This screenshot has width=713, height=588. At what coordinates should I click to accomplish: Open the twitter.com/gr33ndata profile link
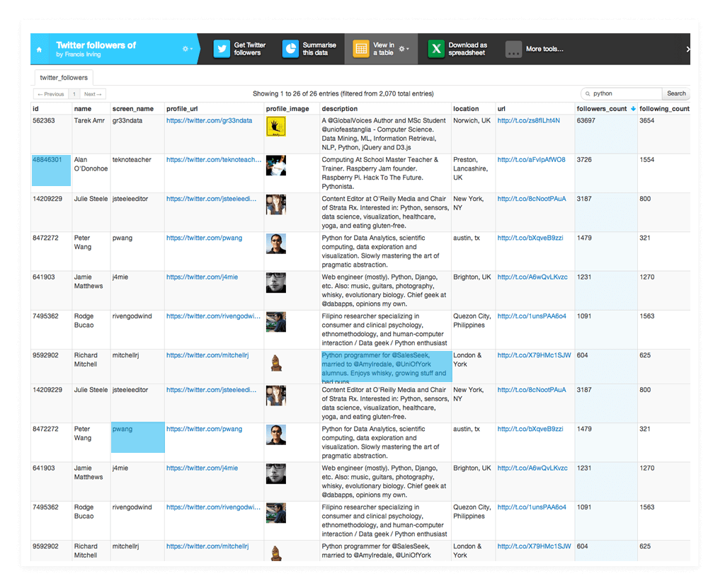209,120
